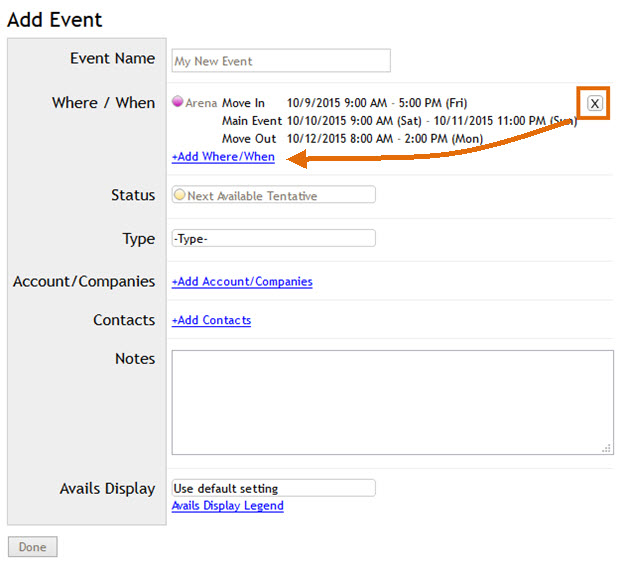The height and width of the screenshot is (574, 625).
Task: Select the Main Event date line
Action: pyautogui.click(x=399, y=121)
